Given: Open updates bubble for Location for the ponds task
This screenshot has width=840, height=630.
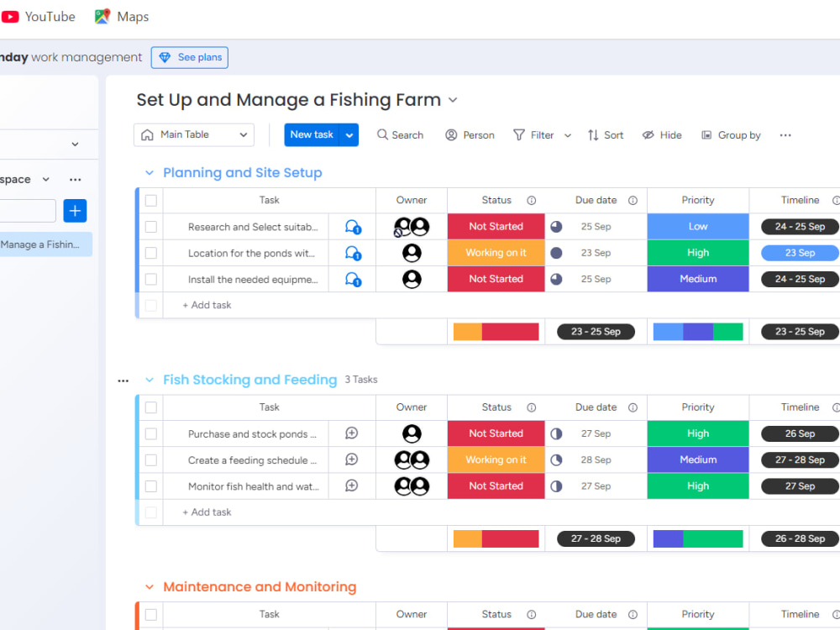Looking at the screenshot, I should click(353, 253).
